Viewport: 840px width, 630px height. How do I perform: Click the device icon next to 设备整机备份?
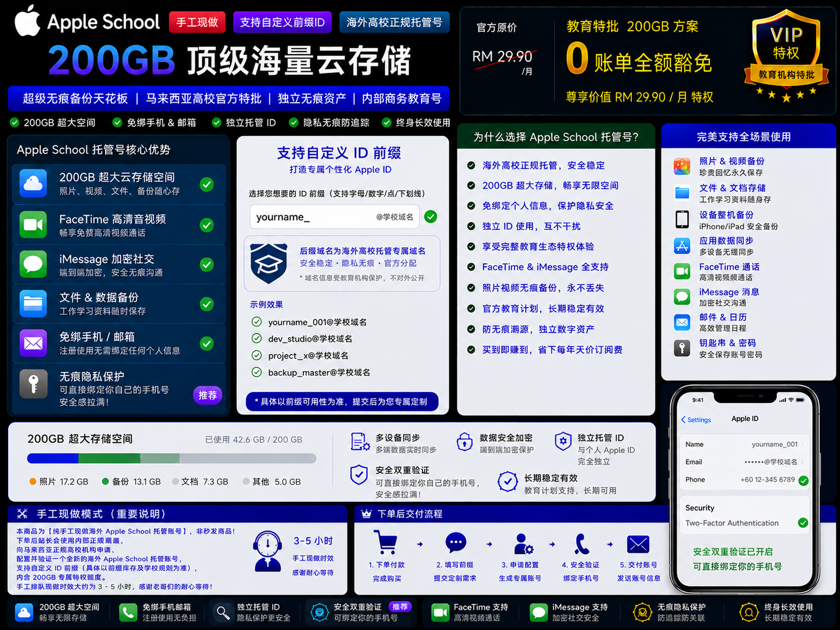tap(682, 219)
